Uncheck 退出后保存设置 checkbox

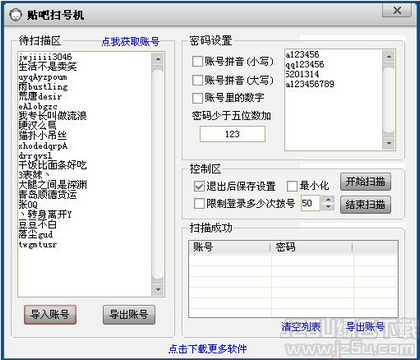tap(199, 186)
